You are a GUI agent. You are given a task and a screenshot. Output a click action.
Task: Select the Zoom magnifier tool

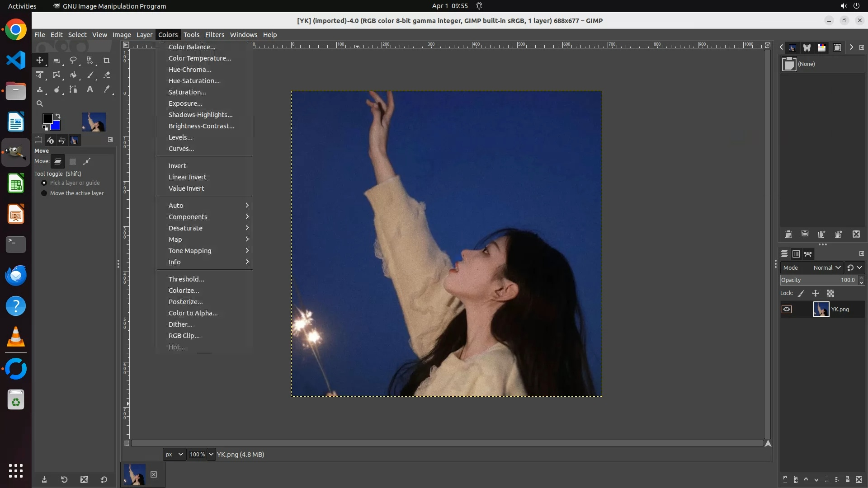point(40,103)
